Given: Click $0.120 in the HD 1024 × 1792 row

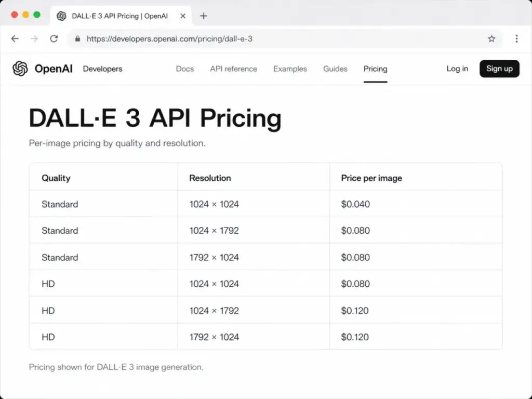Looking at the screenshot, I should 354,311.
